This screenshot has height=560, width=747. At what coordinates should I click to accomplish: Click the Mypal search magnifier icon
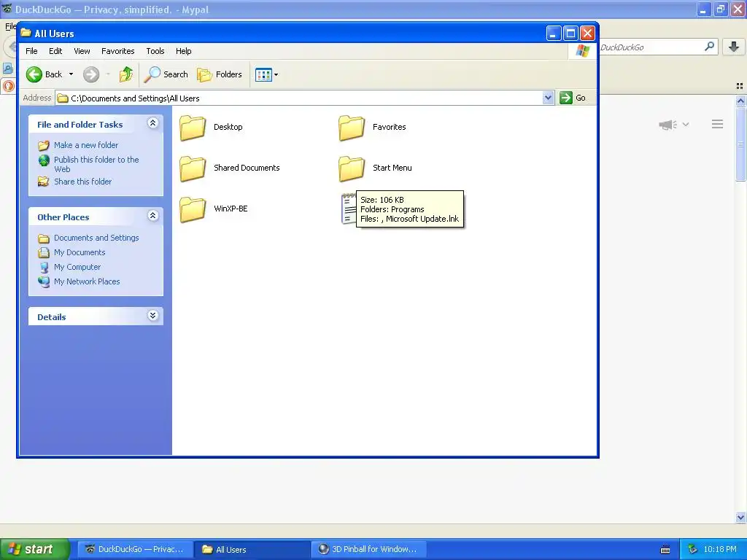(x=709, y=46)
